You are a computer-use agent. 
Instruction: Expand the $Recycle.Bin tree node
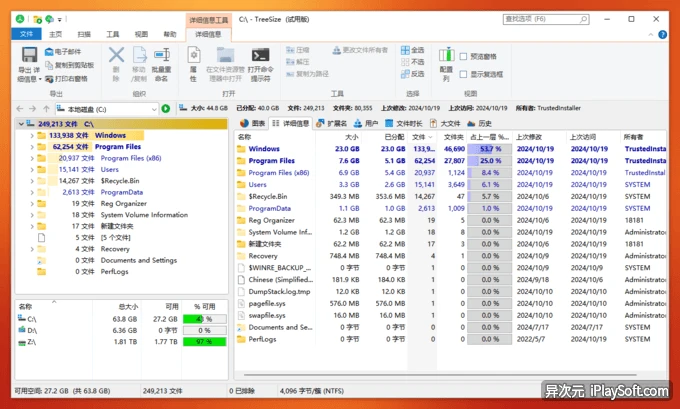click(32, 181)
